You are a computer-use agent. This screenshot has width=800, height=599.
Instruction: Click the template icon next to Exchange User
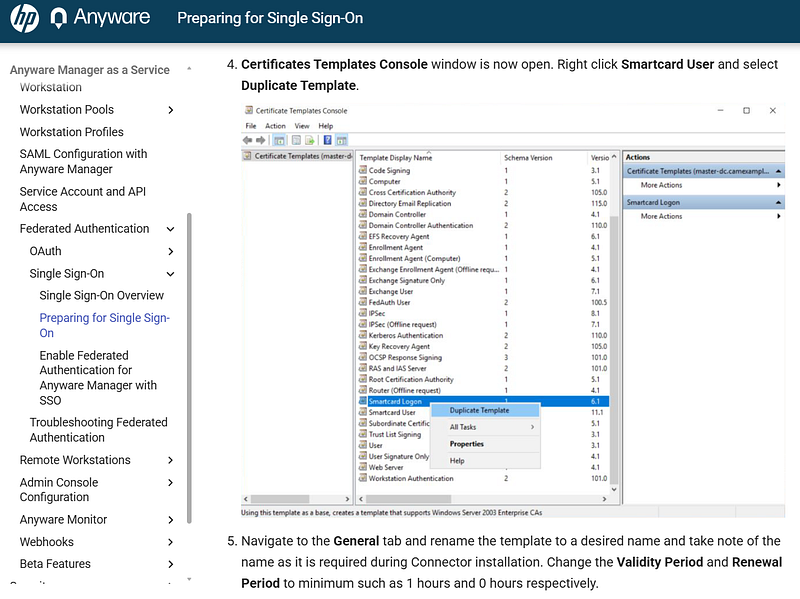click(363, 291)
